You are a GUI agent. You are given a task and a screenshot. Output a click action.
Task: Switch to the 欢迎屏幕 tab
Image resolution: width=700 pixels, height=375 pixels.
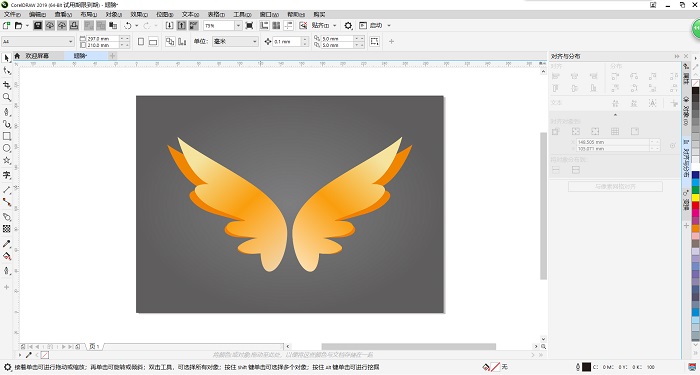37,56
